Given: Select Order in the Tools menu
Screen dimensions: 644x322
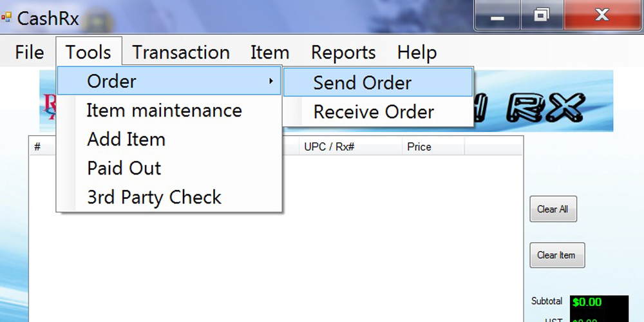Looking at the screenshot, I should click(x=169, y=81).
